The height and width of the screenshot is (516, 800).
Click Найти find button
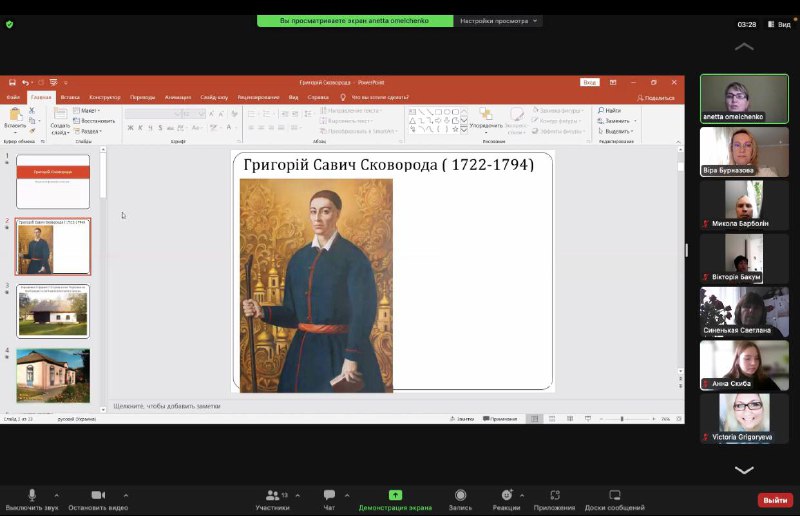(609, 110)
